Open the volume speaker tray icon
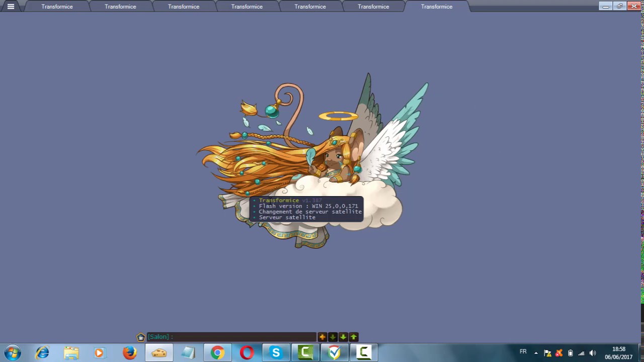This screenshot has width=644, height=362. pyautogui.click(x=593, y=353)
